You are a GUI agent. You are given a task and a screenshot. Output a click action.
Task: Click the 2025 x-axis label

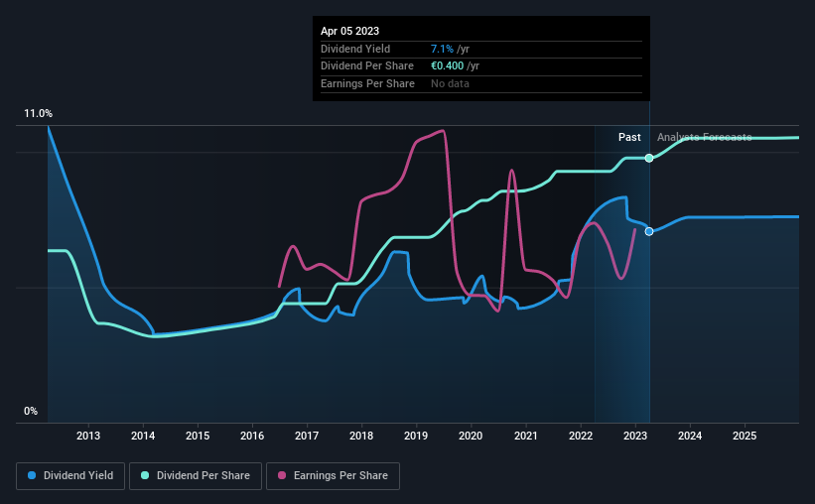coord(745,436)
